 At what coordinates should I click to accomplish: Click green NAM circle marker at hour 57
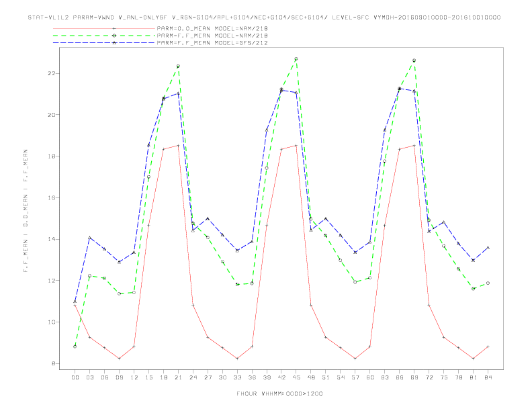(355, 282)
